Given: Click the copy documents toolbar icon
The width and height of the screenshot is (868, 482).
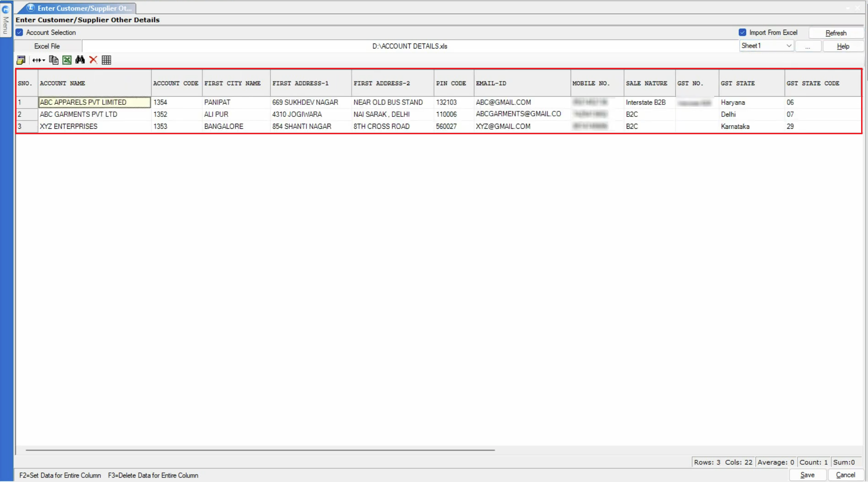Looking at the screenshot, I should pos(54,60).
